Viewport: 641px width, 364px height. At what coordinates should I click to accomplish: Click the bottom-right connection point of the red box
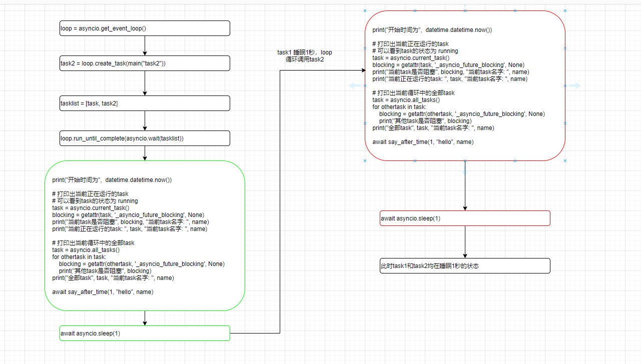565,160
